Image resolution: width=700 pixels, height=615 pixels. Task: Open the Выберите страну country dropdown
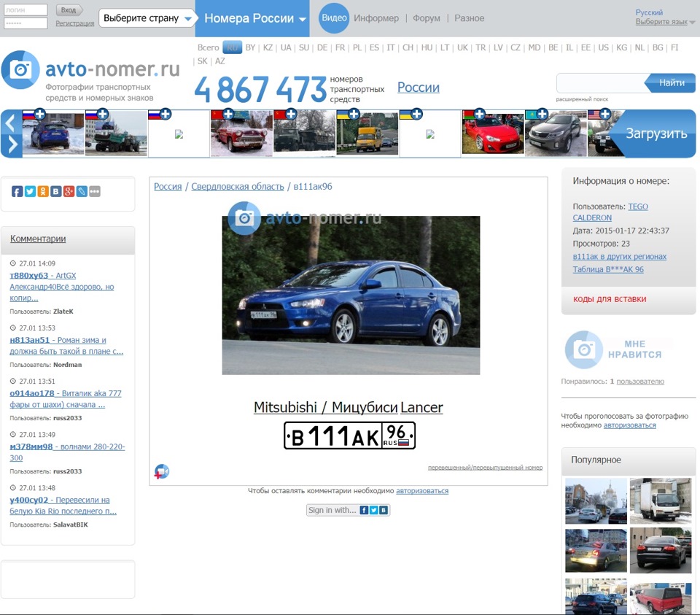pos(147,18)
